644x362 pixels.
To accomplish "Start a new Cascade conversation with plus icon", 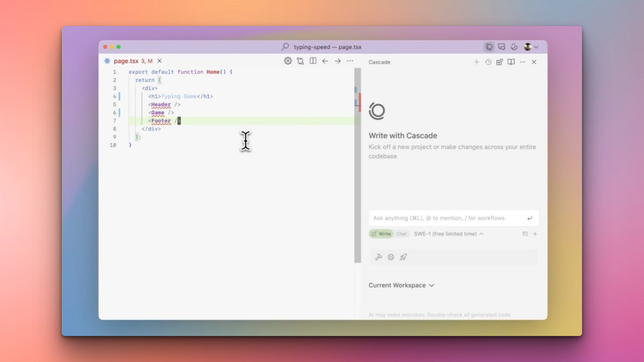I will coord(477,62).
